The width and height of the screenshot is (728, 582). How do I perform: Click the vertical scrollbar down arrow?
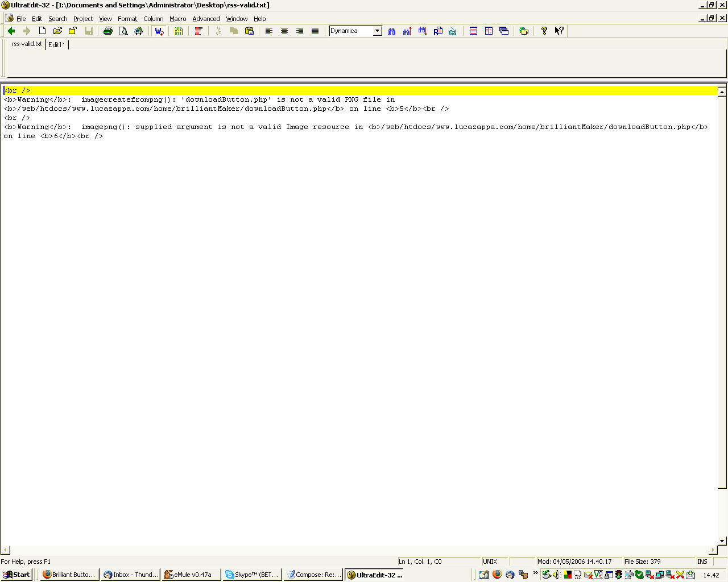[722, 541]
